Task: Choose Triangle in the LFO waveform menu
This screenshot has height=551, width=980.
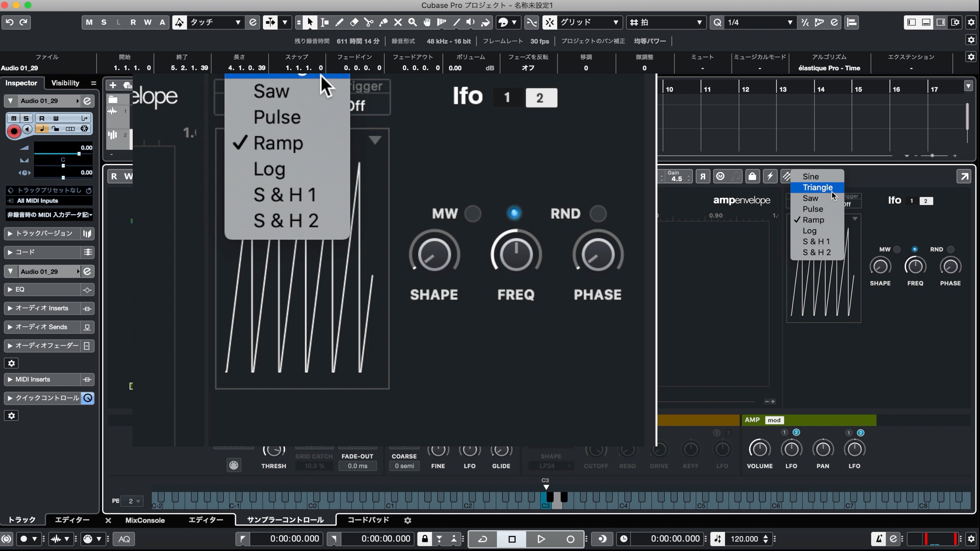Action: point(817,187)
